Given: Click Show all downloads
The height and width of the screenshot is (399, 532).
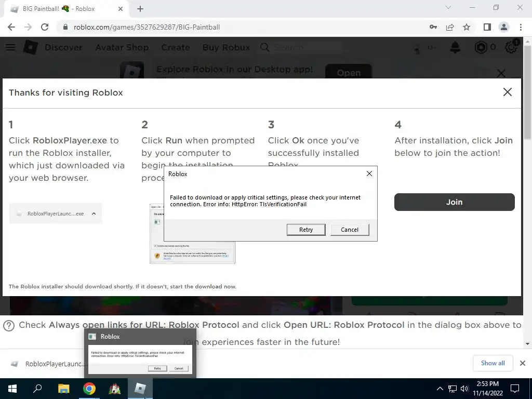Looking at the screenshot, I should pos(493,363).
